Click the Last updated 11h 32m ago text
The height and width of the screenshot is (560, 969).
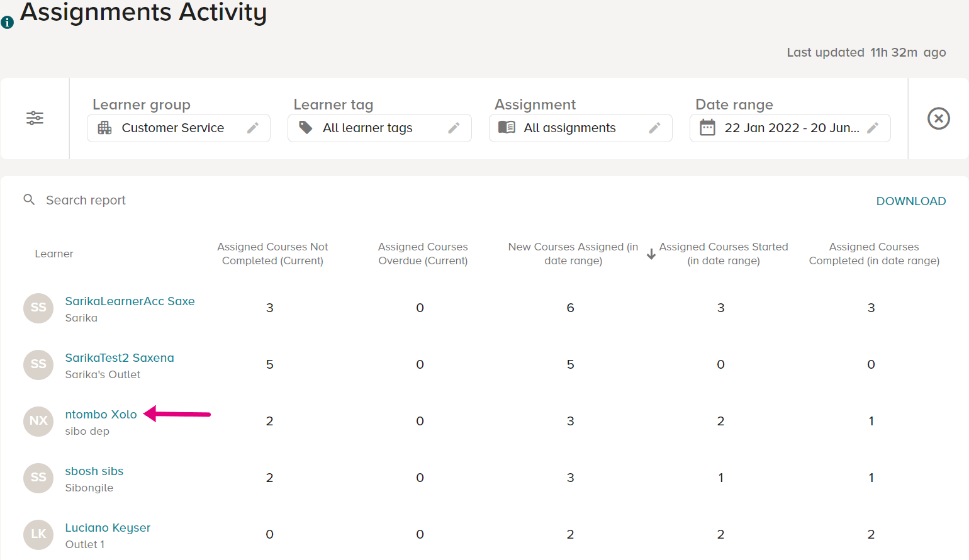(866, 52)
